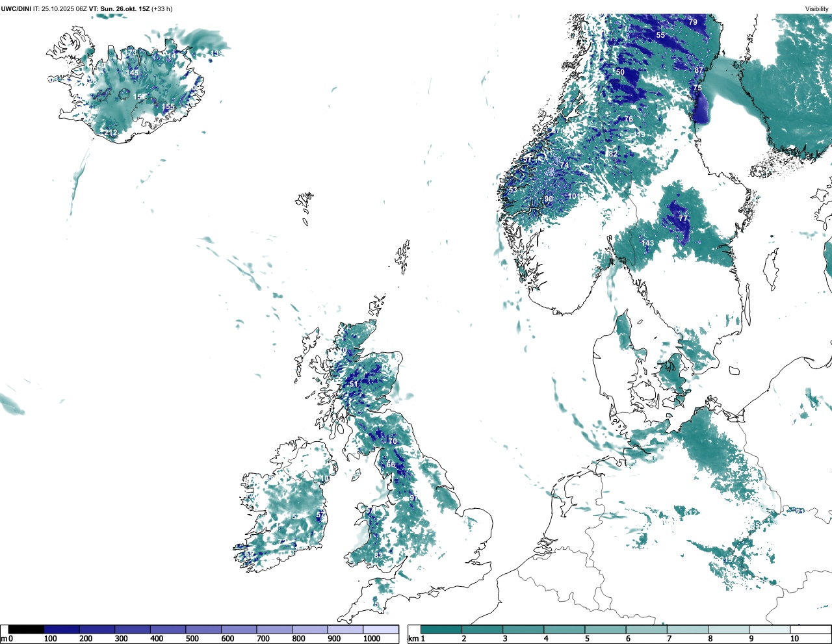Click the '87' value near the Gulf of Bothnia
The height and width of the screenshot is (644, 832).
[699, 70]
